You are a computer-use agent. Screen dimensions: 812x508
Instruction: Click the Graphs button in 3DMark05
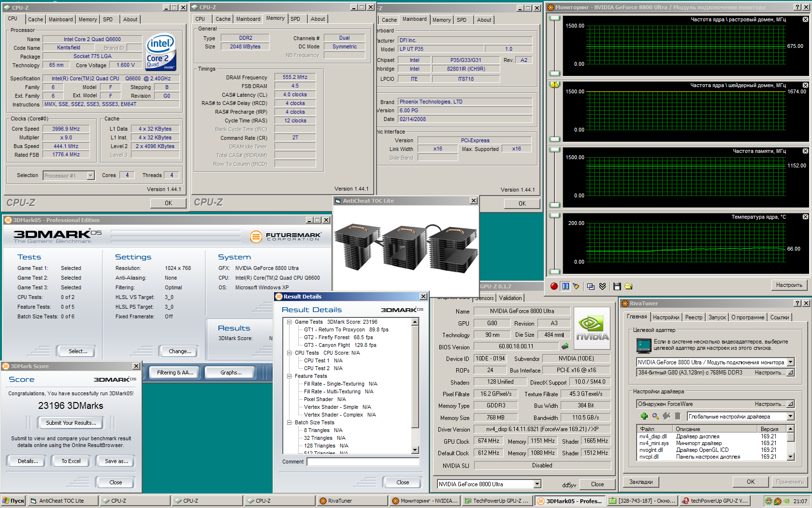[x=231, y=373]
